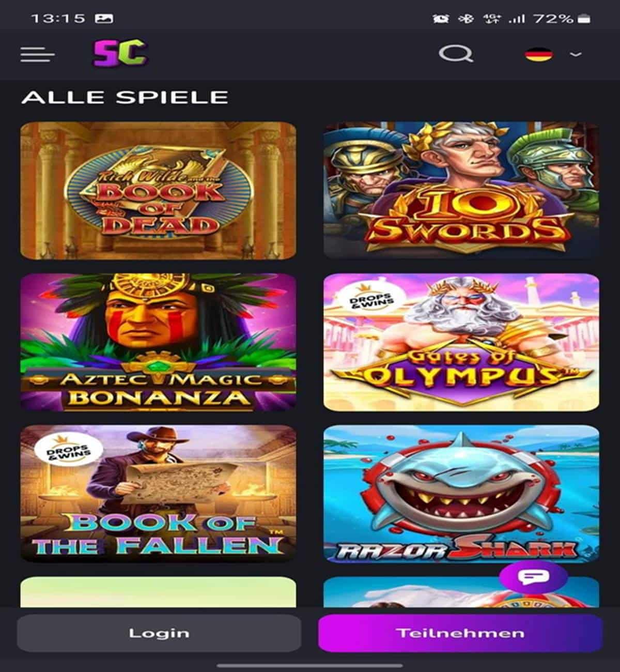Open the search magnifier icon

(x=456, y=54)
